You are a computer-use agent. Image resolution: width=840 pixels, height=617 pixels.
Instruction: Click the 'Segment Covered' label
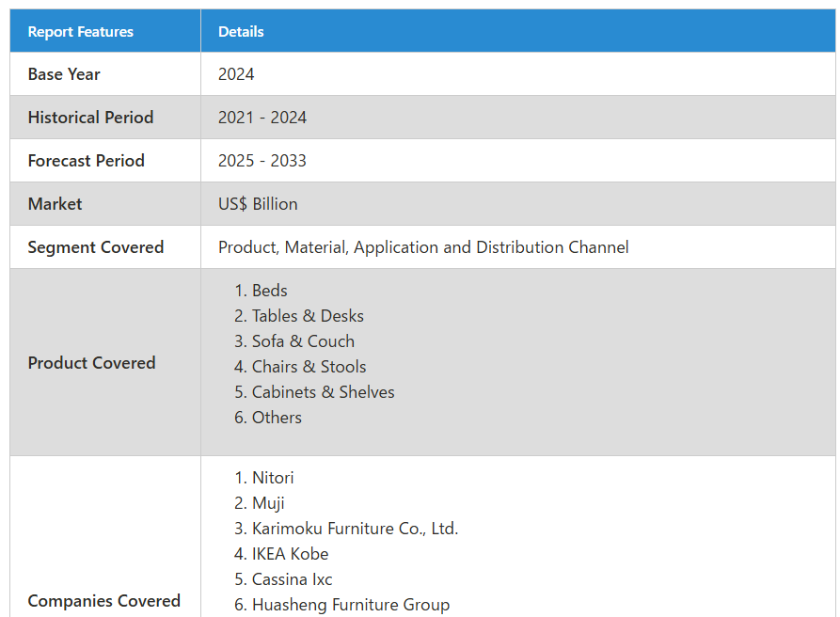[x=96, y=247]
